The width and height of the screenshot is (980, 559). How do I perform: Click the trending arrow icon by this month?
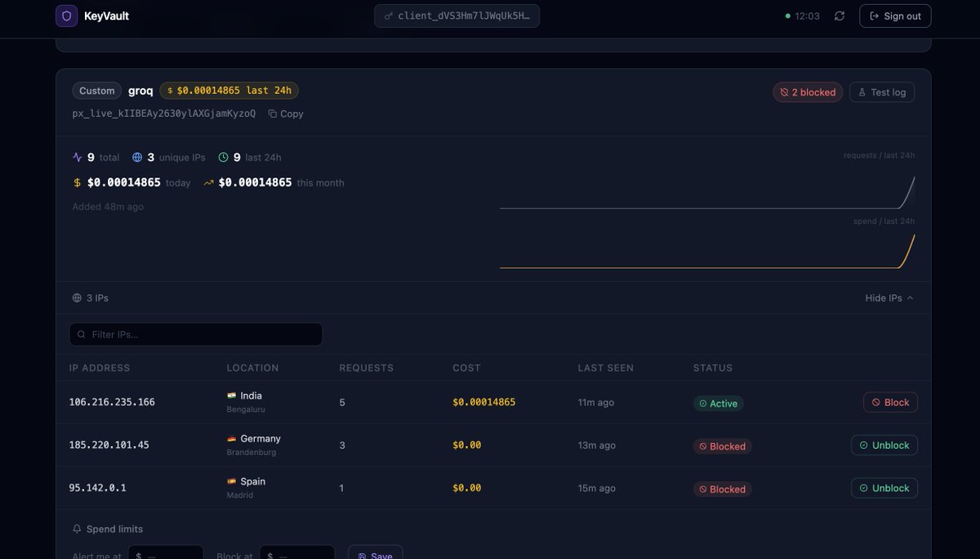(209, 182)
